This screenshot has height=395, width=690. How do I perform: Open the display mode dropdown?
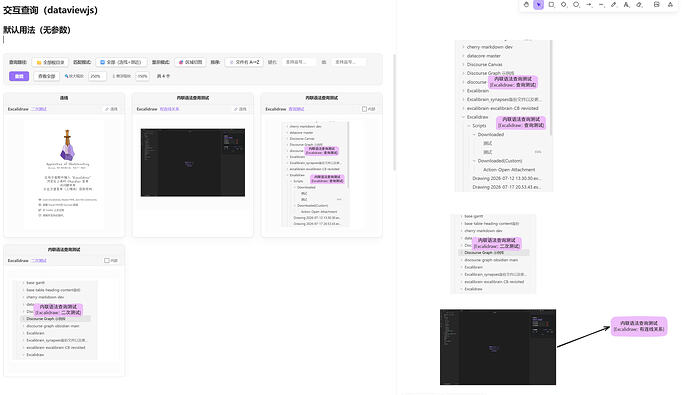(191, 62)
